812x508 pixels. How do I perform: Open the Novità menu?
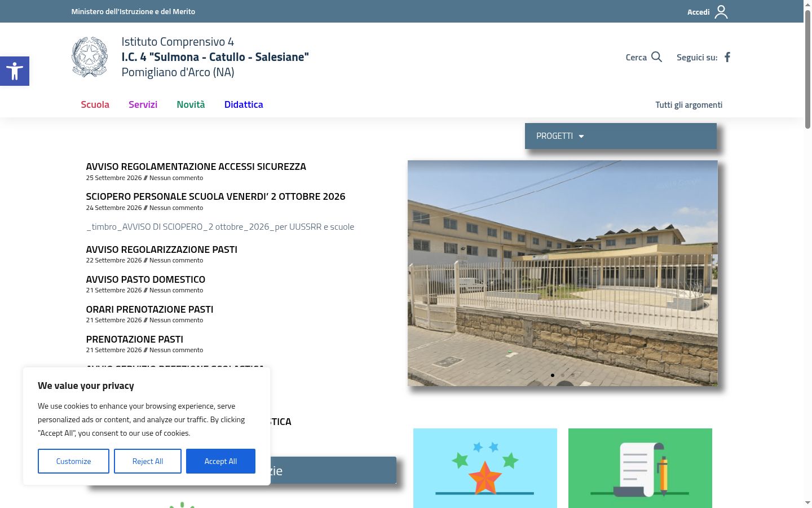[191, 104]
